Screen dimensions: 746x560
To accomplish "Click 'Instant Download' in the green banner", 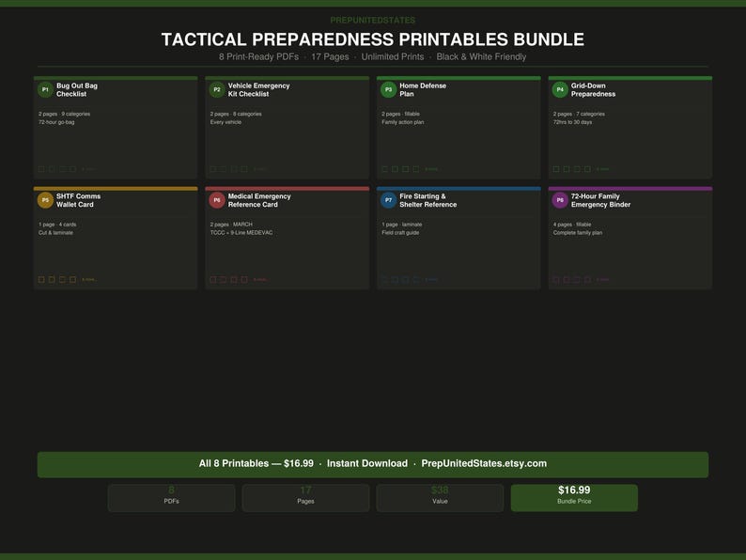I will point(367,463).
